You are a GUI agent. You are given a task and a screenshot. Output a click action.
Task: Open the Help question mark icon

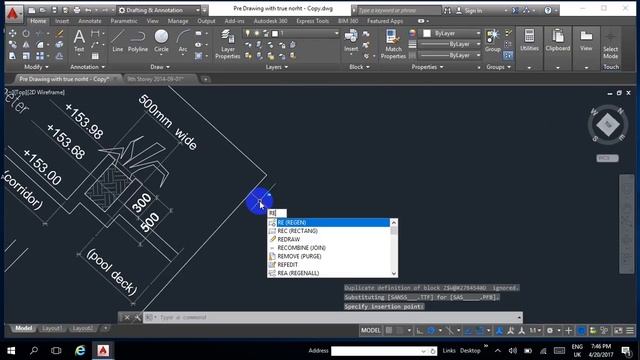coord(548,11)
